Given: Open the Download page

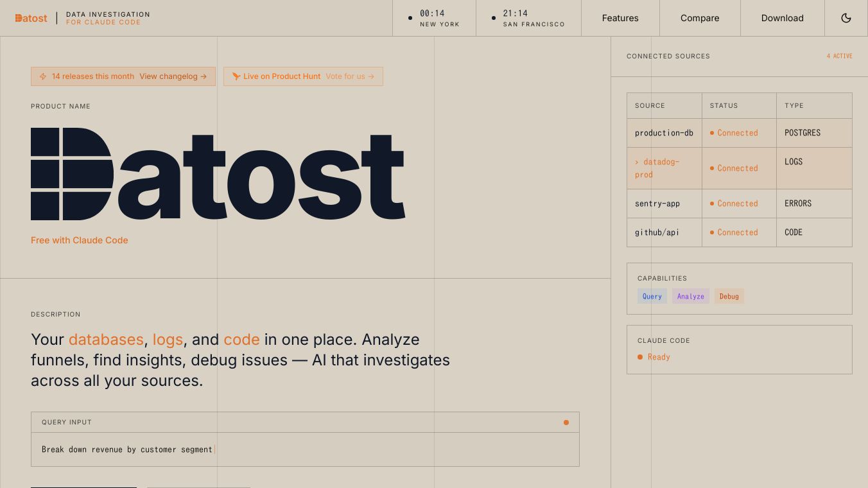Looking at the screenshot, I should [783, 18].
